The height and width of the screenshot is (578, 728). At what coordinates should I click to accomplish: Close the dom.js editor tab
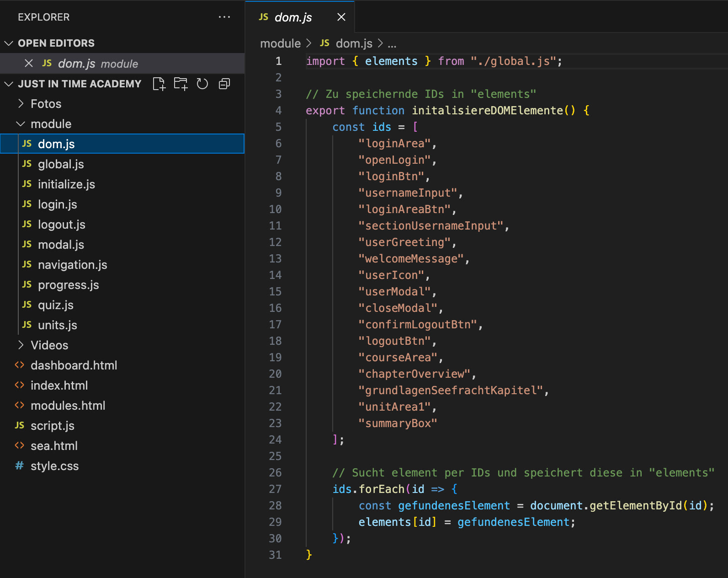tap(341, 17)
